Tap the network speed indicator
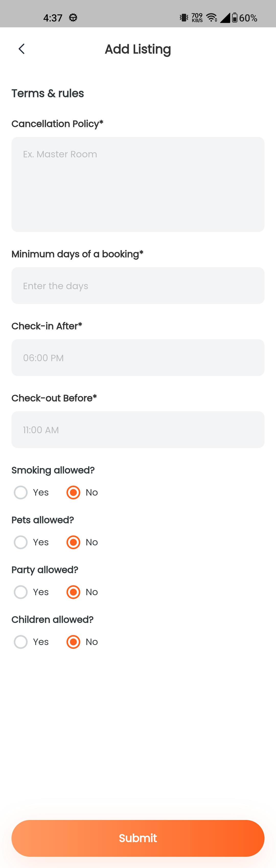The height and width of the screenshot is (868, 276). click(x=197, y=18)
